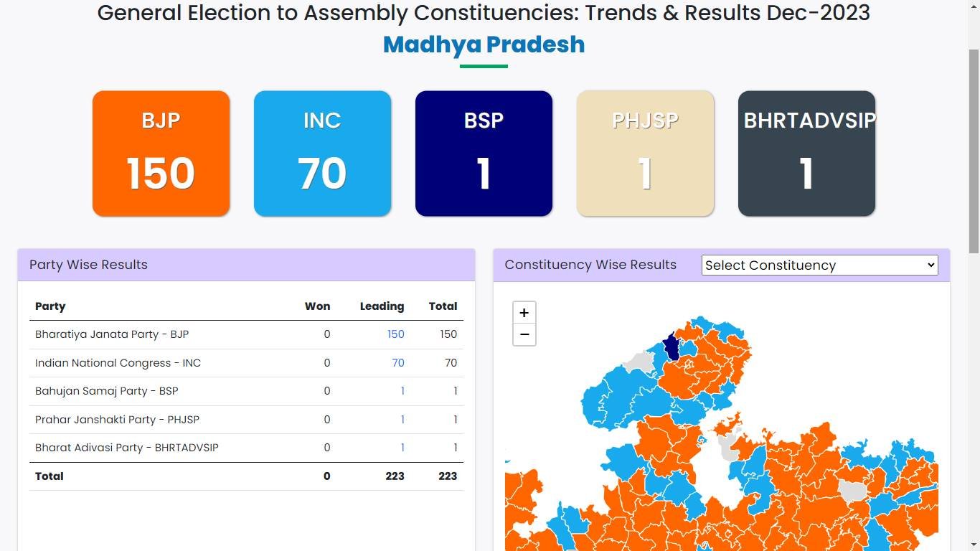Open INC leading count link 70

click(397, 363)
